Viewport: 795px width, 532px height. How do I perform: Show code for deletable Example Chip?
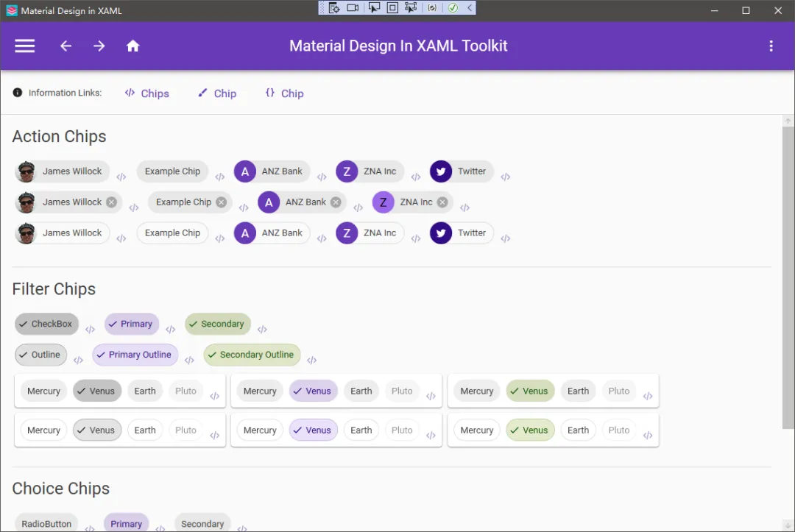click(x=244, y=208)
